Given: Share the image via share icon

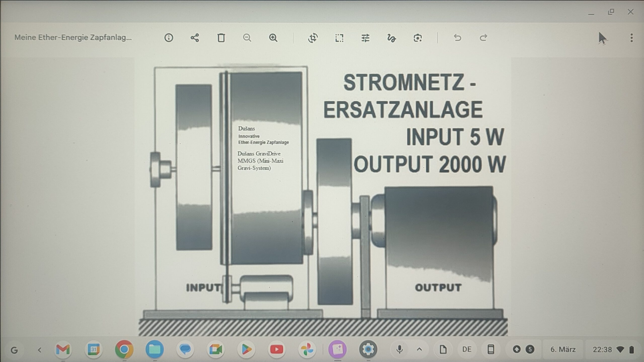Looking at the screenshot, I should [195, 38].
